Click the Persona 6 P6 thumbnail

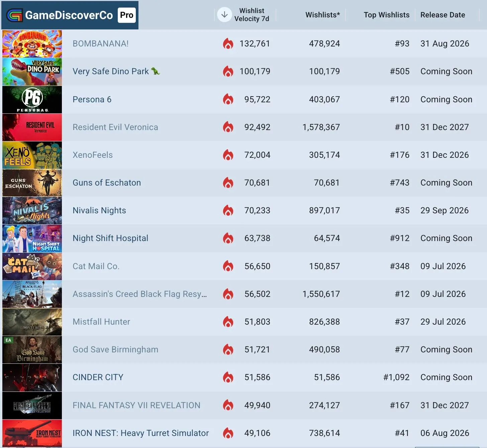tap(32, 100)
